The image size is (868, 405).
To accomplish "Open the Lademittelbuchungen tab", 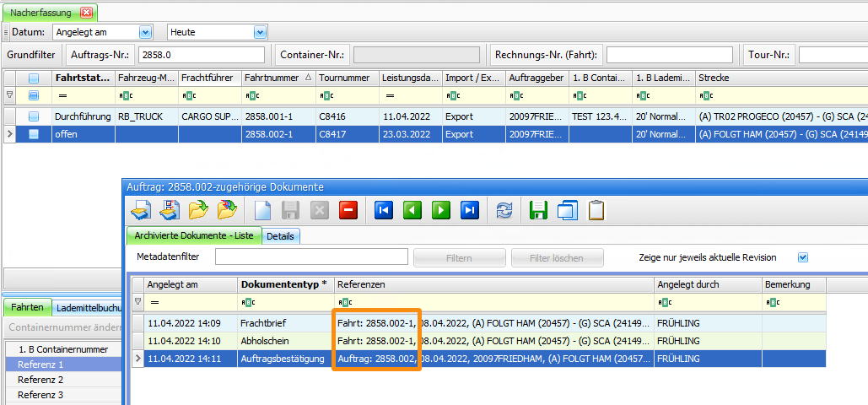I will point(89,308).
